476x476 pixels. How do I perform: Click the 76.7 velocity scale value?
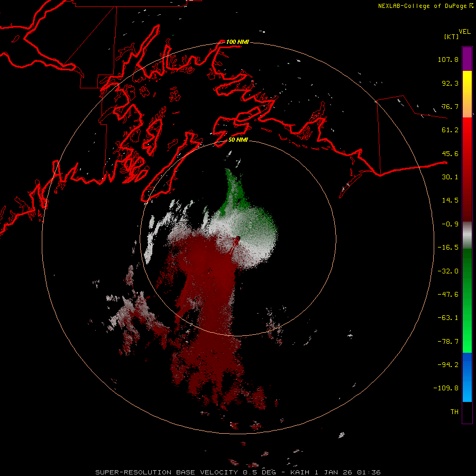point(450,106)
